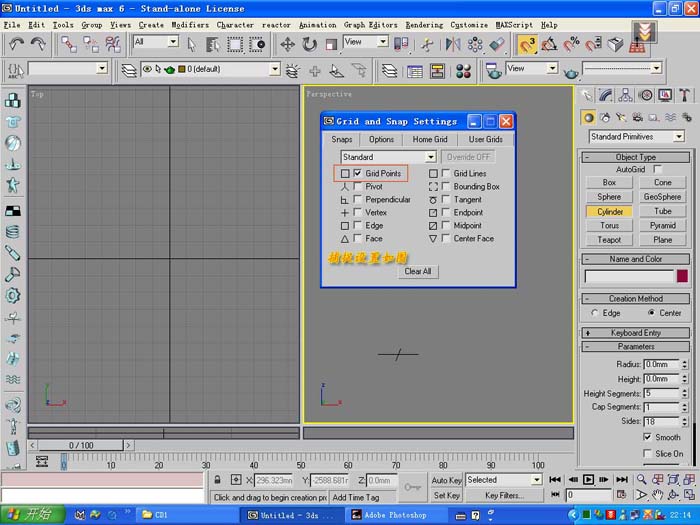Activate the Select and Rotate tool

click(309, 44)
